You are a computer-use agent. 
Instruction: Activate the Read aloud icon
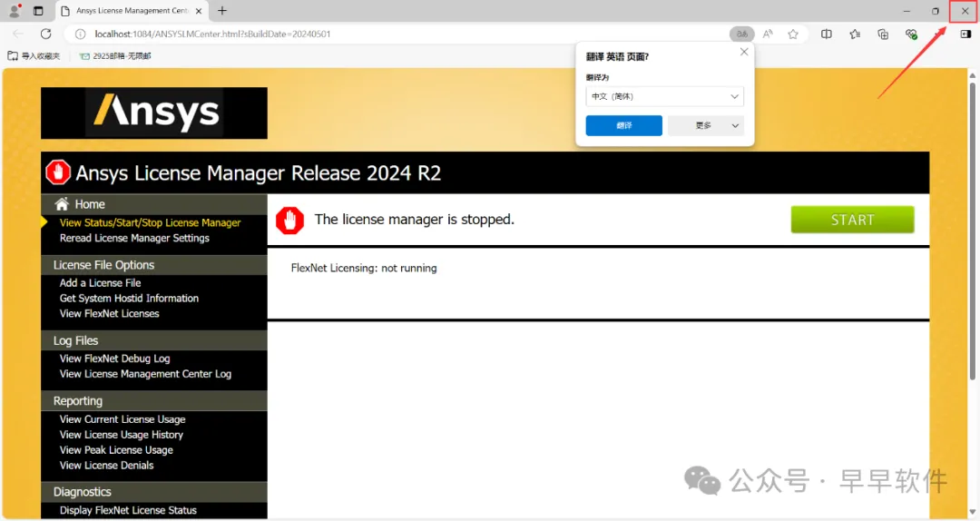768,34
